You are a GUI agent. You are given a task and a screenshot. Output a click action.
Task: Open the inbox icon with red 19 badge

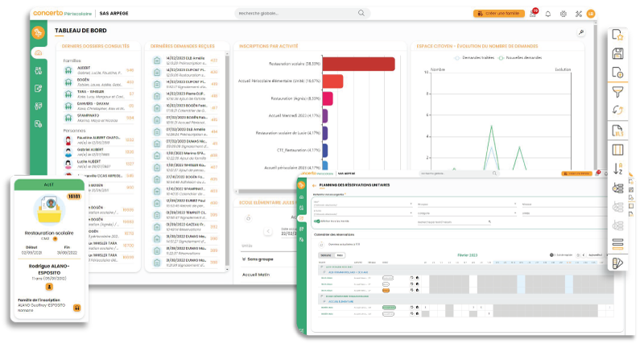click(x=533, y=13)
